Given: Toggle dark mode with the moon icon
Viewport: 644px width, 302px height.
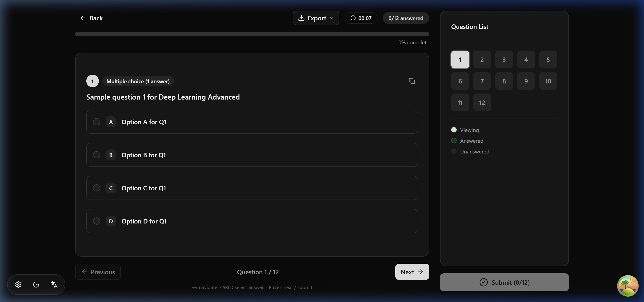Looking at the screenshot, I should [x=36, y=285].
